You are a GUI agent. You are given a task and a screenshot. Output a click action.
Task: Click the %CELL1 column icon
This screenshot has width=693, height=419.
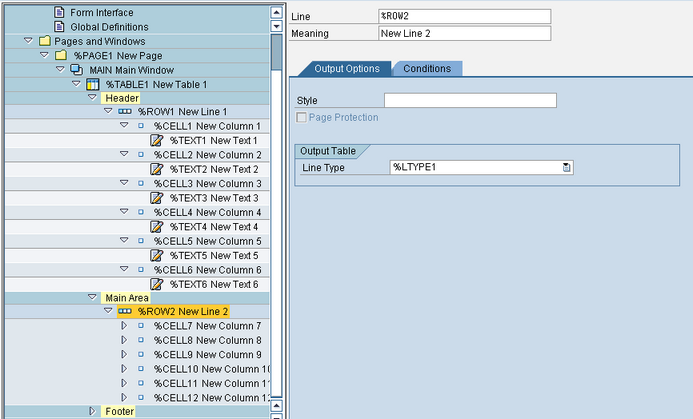[x=141, y=126]
